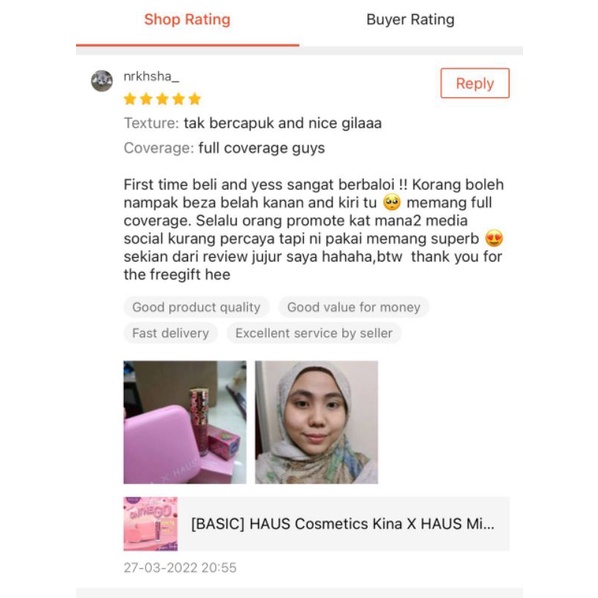
Task: Open the Buyer Rating tab
Action: click(410, 19)
